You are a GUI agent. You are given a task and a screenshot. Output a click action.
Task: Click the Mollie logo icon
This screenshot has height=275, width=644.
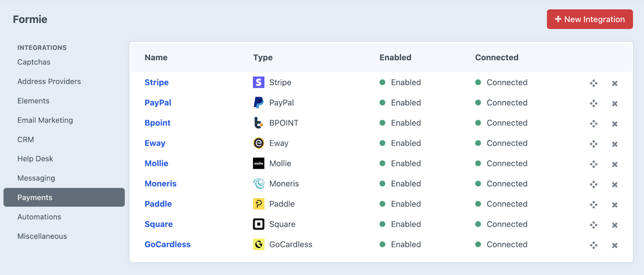pyautogui.click(x=259, y=163)
